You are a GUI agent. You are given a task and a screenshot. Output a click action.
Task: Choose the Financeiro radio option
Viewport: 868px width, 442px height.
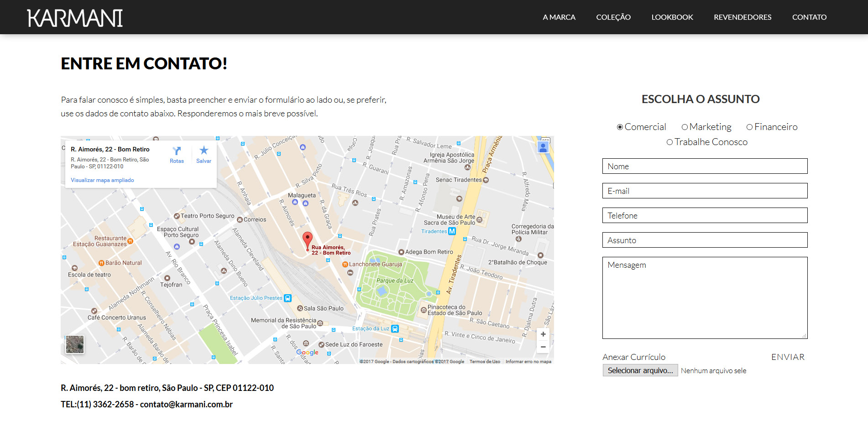point(749,127)
